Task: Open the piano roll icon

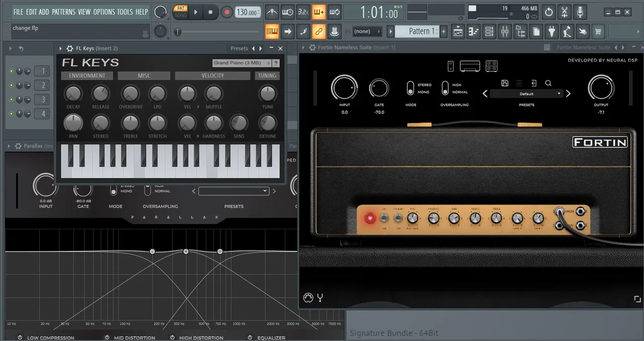Action: pyautogui.click(x=473, y=31)
